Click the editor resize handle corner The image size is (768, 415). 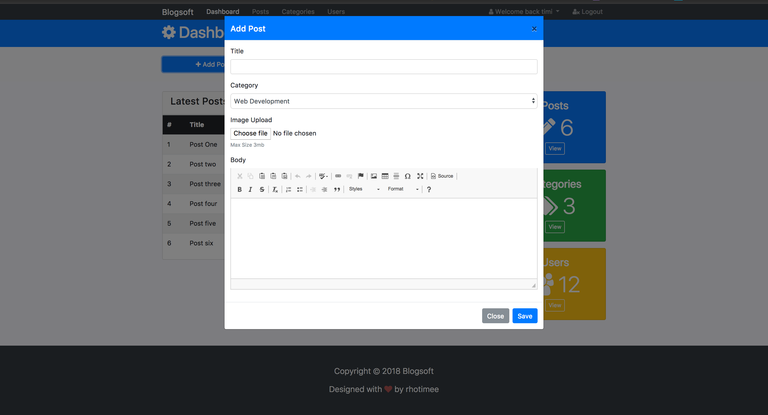click(533, 285)
